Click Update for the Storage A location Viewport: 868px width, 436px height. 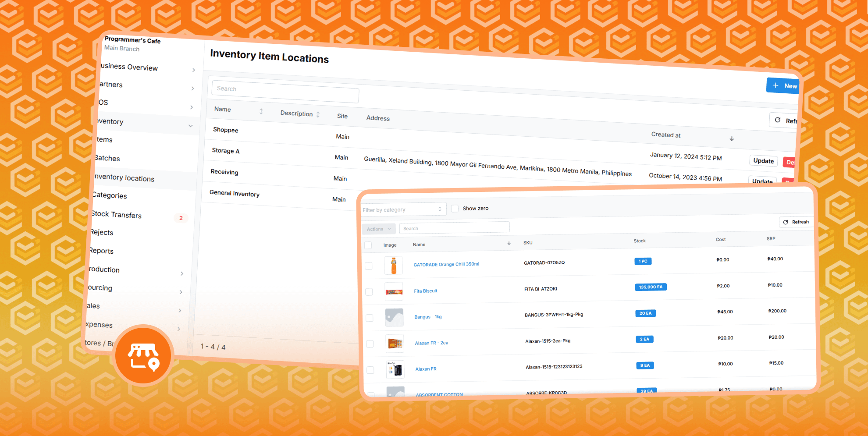click(763, 161)
